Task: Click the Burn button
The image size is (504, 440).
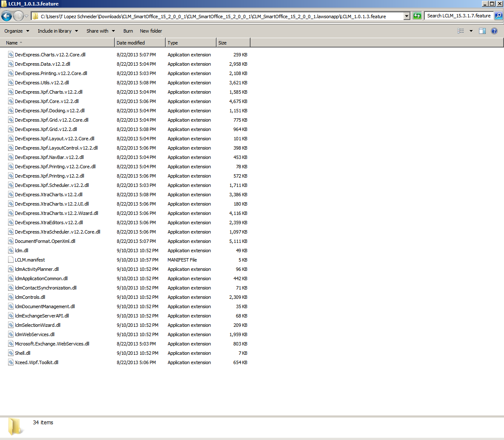Action: [128, 31]
